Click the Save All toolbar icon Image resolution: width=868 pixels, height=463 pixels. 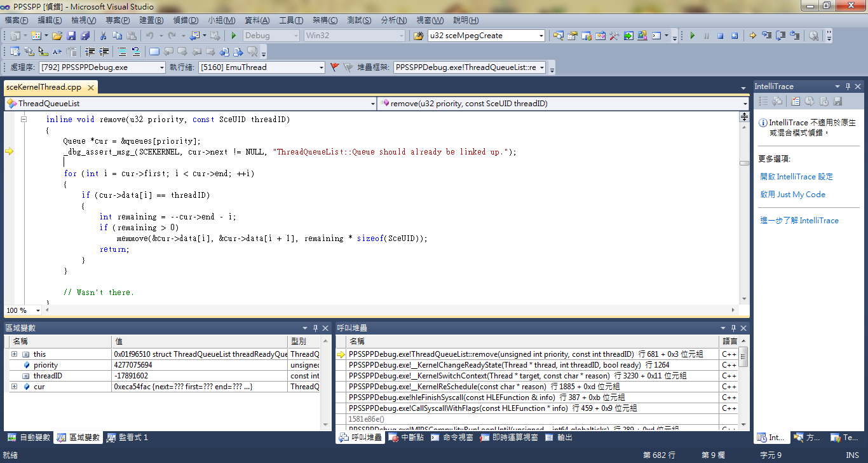click(85, 36)
